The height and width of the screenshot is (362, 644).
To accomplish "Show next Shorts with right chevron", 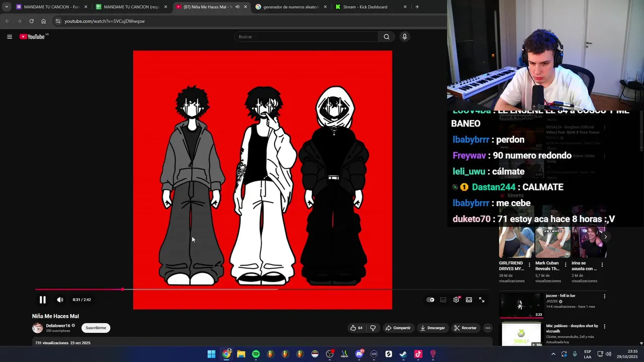I will (x=605, y=237).
